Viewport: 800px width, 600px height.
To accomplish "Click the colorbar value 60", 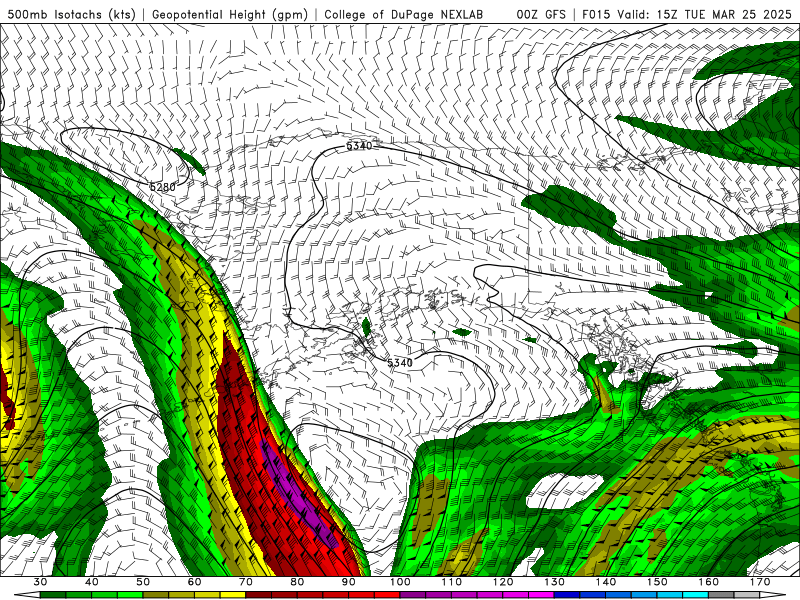I will 194,582.
